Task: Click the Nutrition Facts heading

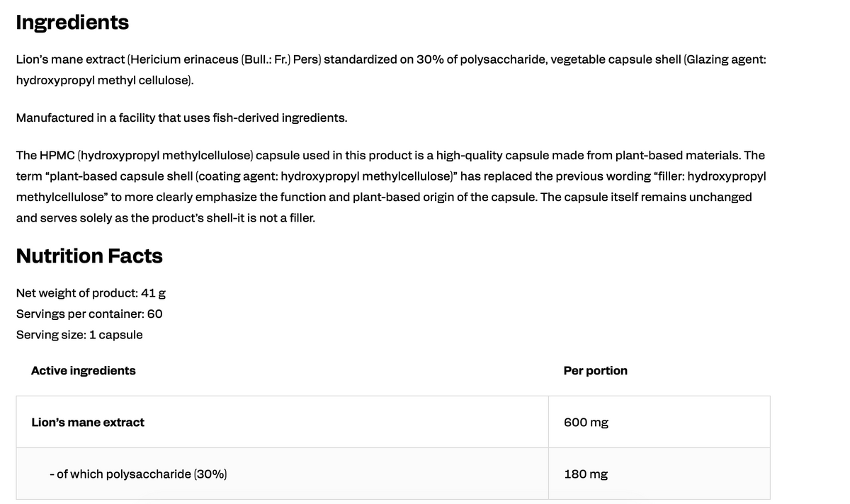Action: (89, 256)
